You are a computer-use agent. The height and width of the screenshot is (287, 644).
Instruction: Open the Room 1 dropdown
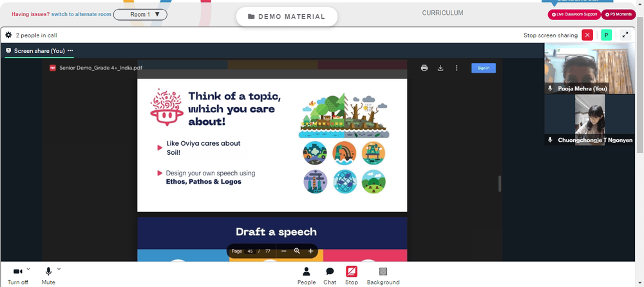pyautogui.click(x=140, y=14)
